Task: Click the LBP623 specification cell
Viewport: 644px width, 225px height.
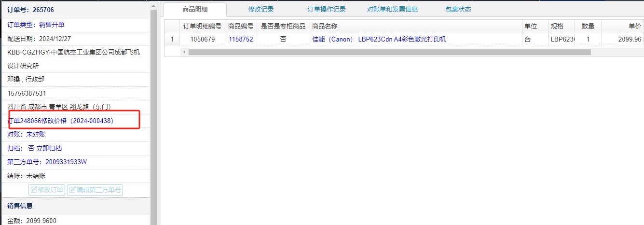Action: point(562,40)
